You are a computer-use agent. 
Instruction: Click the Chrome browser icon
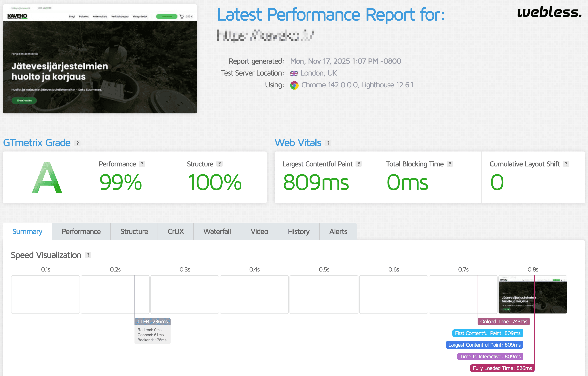point(294,85)
